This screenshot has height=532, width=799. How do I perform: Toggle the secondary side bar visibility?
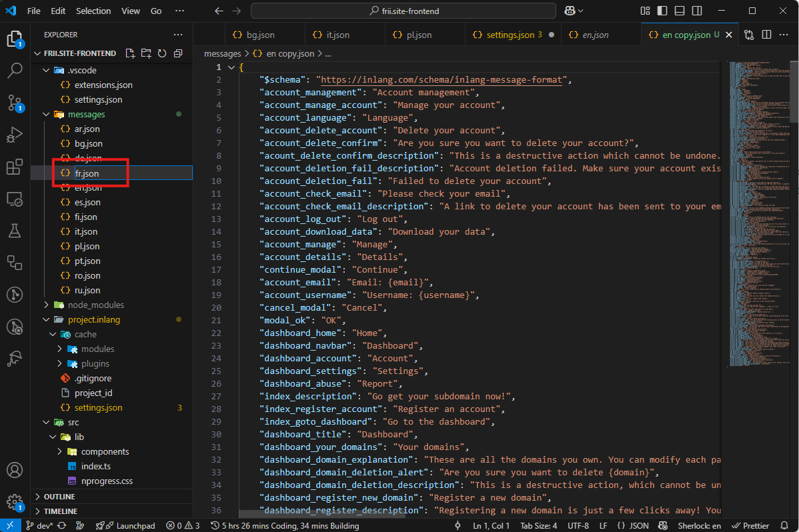tap(697, 11)
